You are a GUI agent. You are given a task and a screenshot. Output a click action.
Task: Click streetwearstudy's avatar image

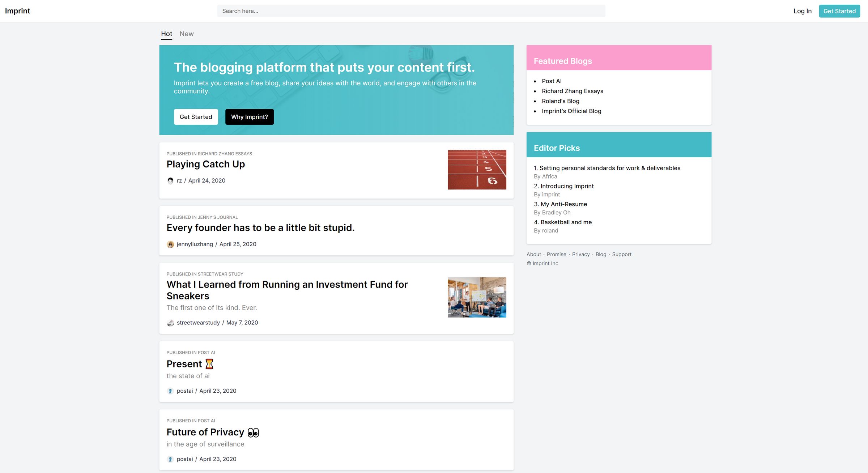[x=170, y=323]
